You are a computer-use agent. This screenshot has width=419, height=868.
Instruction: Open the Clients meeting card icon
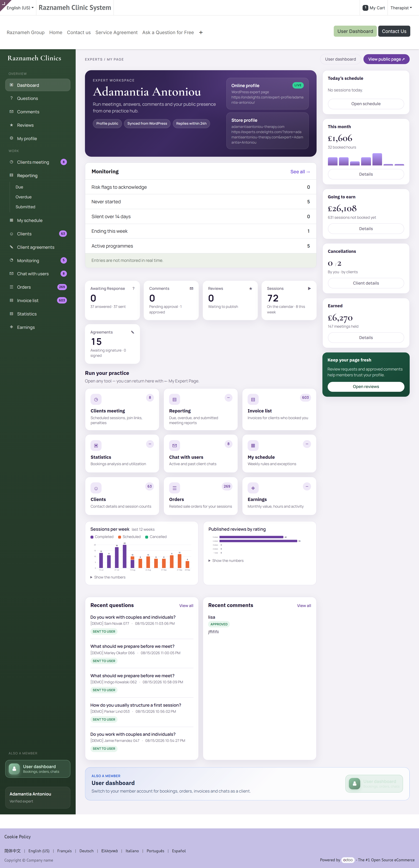pos(96,399)
